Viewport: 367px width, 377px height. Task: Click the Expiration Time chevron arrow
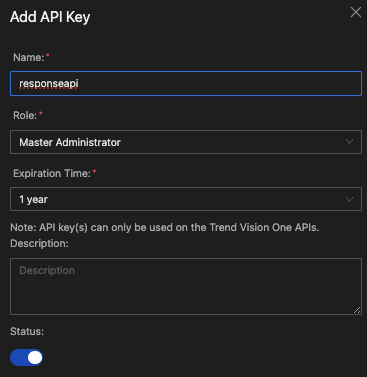[349, 199]
